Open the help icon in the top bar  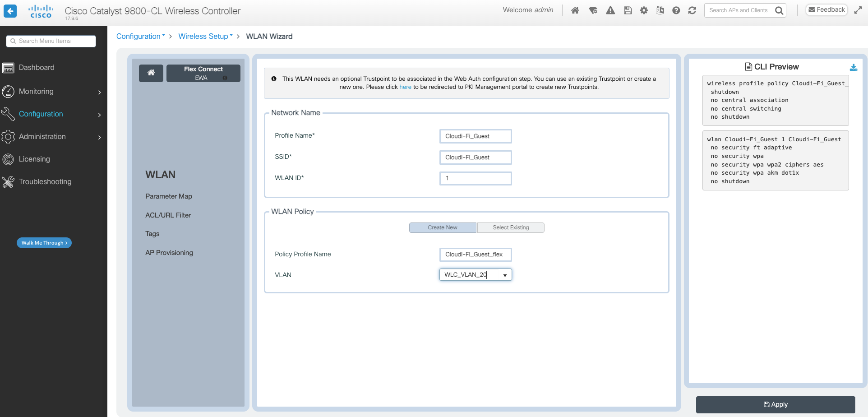676,10
